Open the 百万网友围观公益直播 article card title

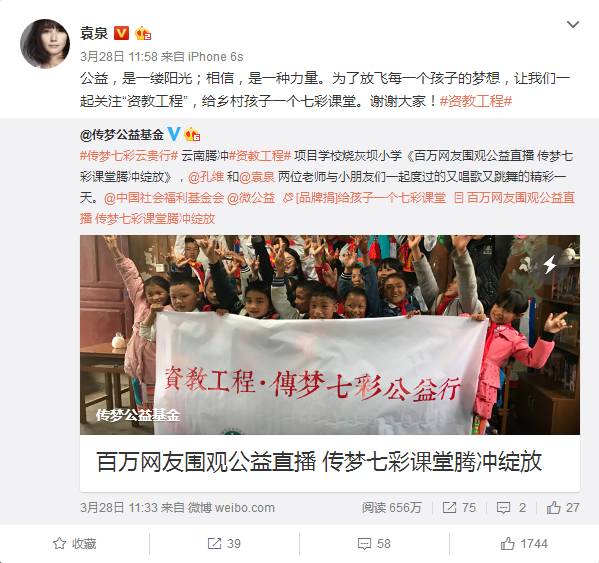[x=319, y=462]
